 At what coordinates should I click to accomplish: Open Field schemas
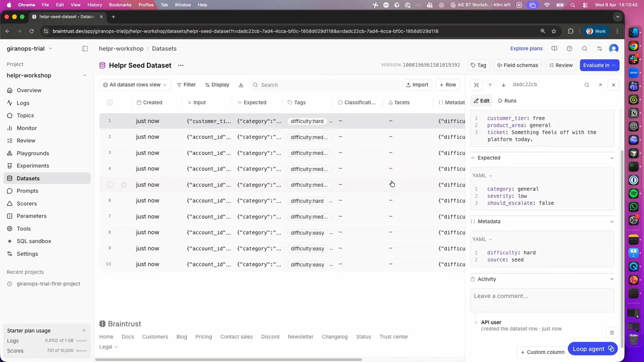tap(517, 65)
